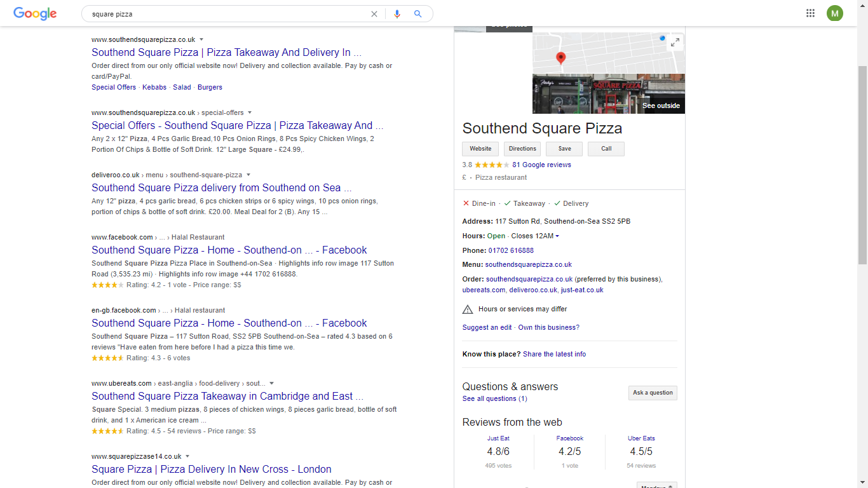Open dropdown next to www.squarepizzase14.co.uk
868x488 pixels.
187,456
